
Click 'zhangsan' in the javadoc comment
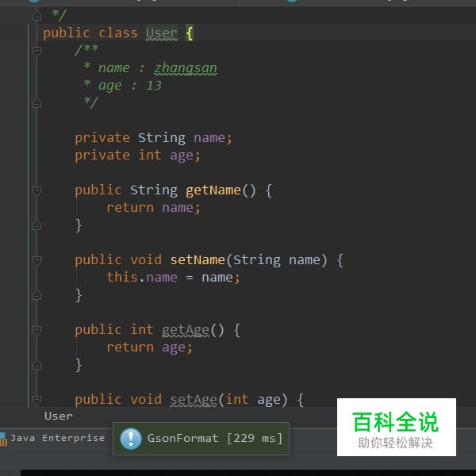(186, 68)
